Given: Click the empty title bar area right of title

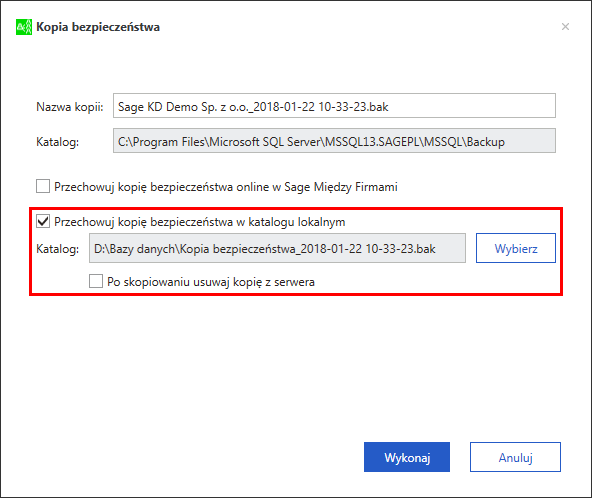Looking at the screenshot, I should (359, 27).
